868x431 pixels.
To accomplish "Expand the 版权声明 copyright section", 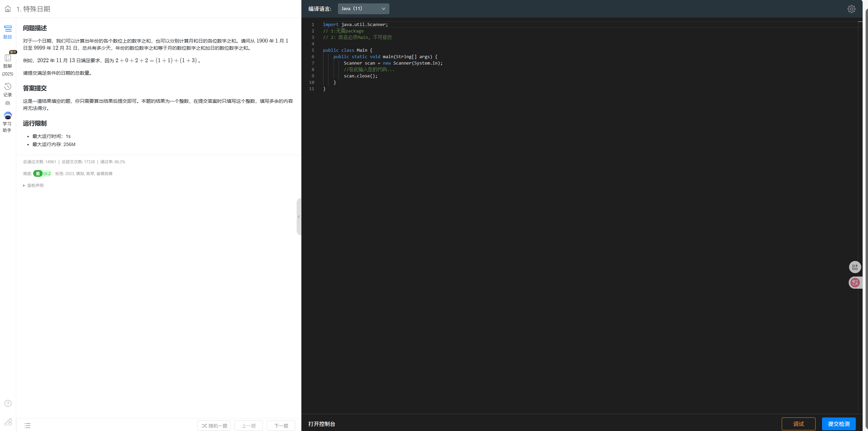I will tap(33, 185).
